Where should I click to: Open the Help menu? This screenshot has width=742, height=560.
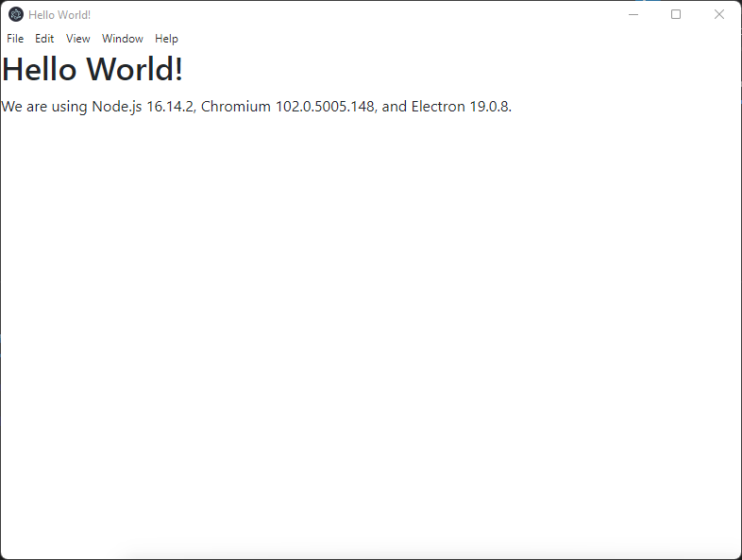166,39
